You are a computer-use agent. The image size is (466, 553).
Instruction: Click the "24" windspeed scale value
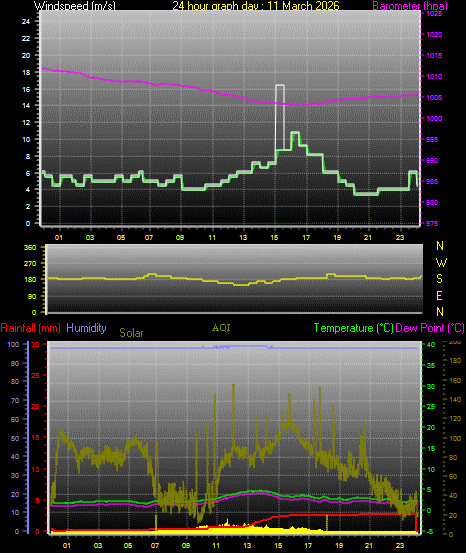coord(26,22)
